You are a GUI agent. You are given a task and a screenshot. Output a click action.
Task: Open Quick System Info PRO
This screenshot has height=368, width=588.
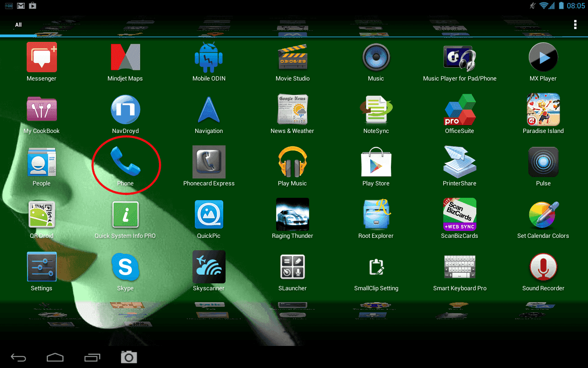point(125,214)
